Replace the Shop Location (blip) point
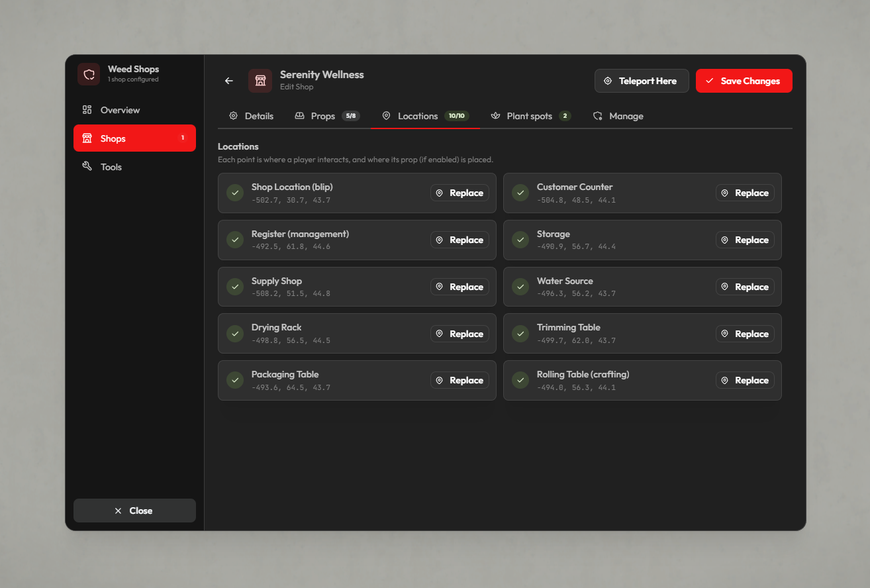 (x=459, y=193)
